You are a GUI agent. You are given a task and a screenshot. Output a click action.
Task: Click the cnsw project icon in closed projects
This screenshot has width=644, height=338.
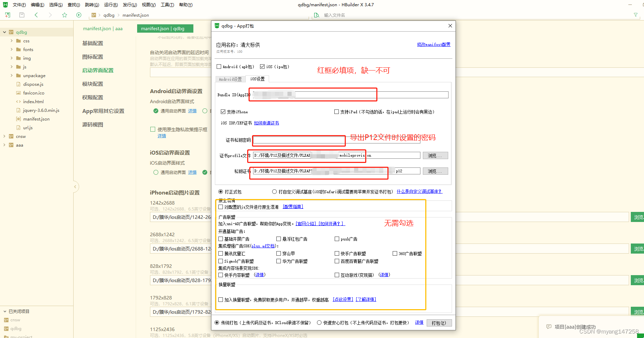coord(6,320)
